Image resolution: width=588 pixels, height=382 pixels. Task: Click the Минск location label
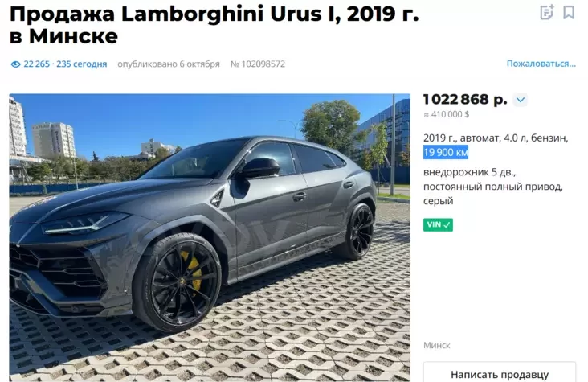436,345
